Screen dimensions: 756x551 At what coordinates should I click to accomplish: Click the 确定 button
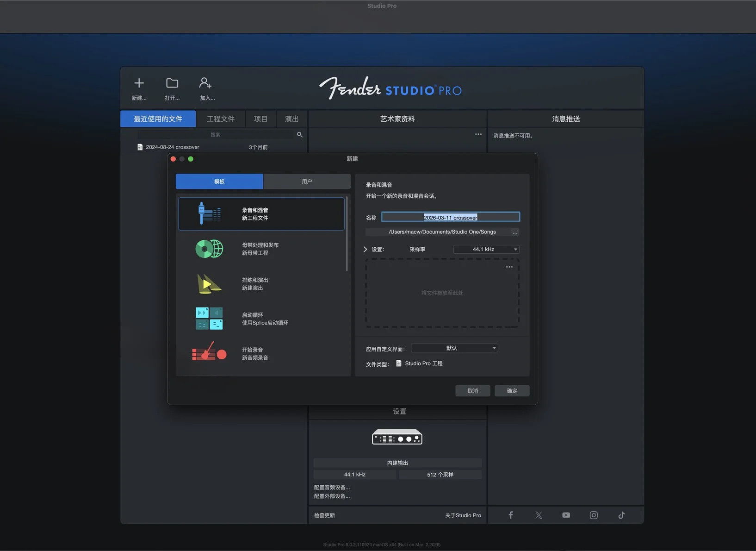coord(512,391)
